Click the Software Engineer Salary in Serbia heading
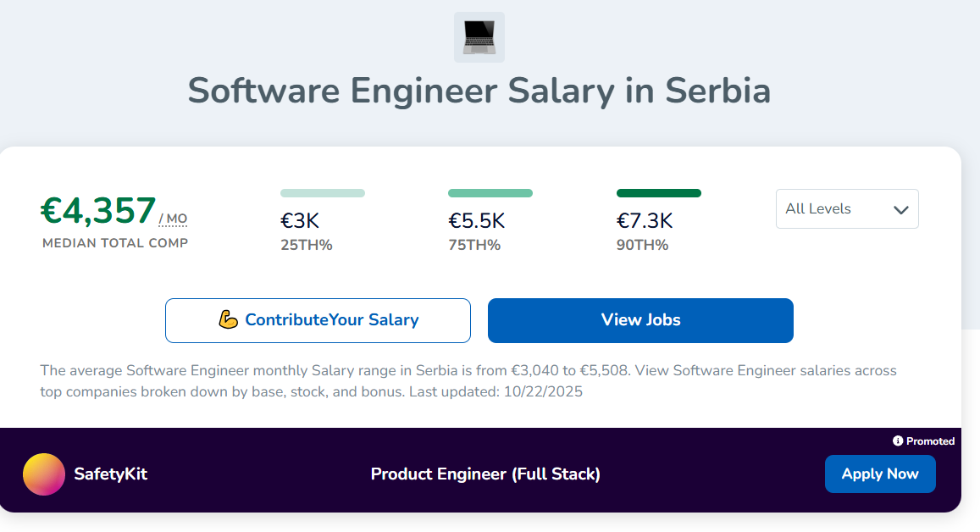 click(x=479, y=91)
